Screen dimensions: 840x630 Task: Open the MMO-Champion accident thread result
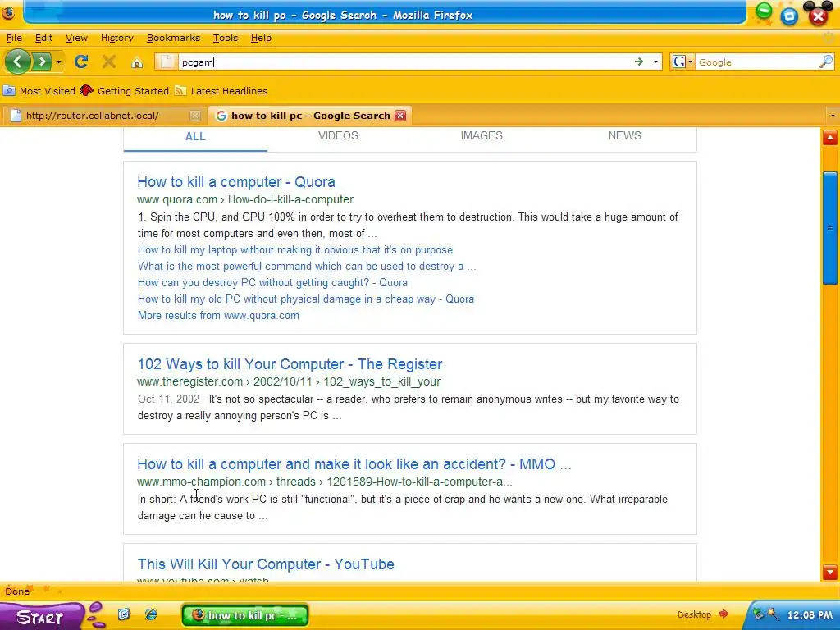click(354, 464)
